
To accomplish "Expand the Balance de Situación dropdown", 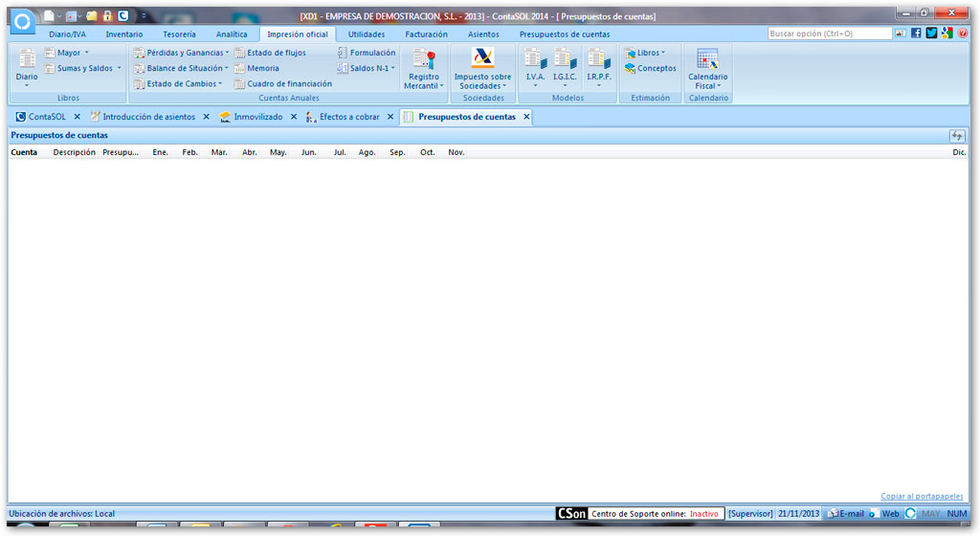I will click(x=226, y=69).
